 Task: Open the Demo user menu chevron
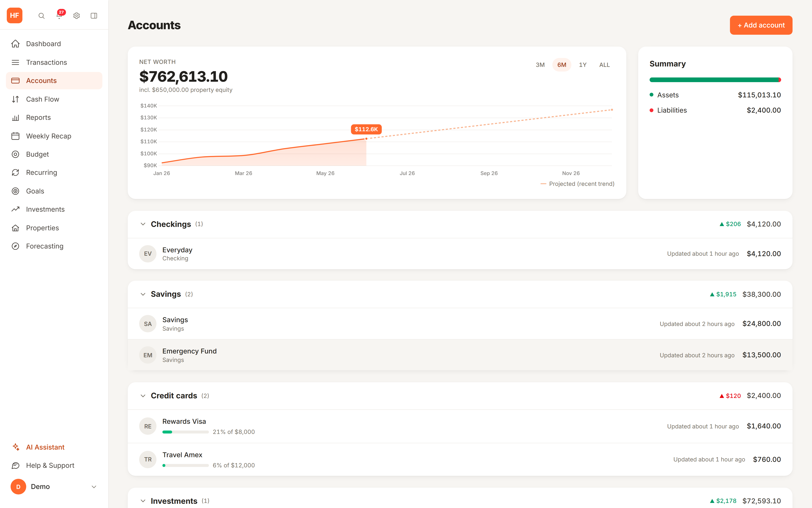point(94,487)
